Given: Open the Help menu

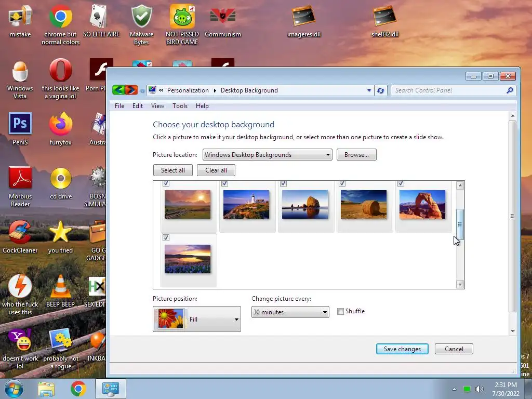Looking at the screenshot, I should [x=202, y=106].
